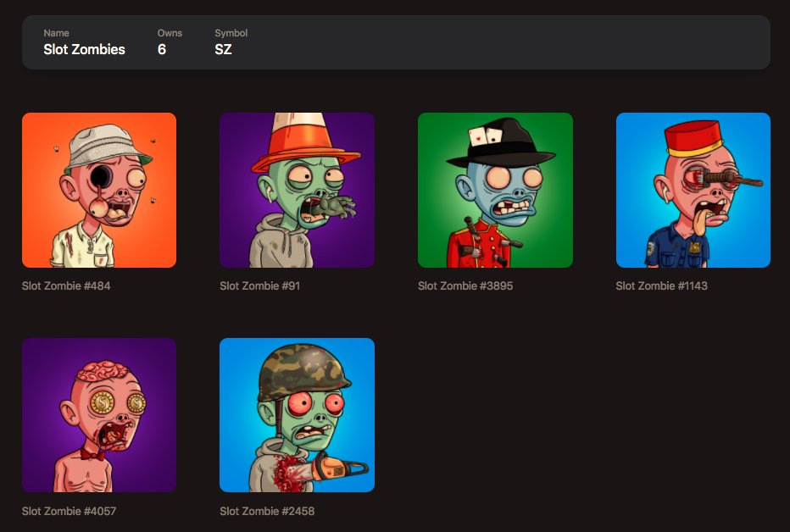Open Slot Zombie #2458 army helmet image
The image size is (790, 532).
(298, 415)
